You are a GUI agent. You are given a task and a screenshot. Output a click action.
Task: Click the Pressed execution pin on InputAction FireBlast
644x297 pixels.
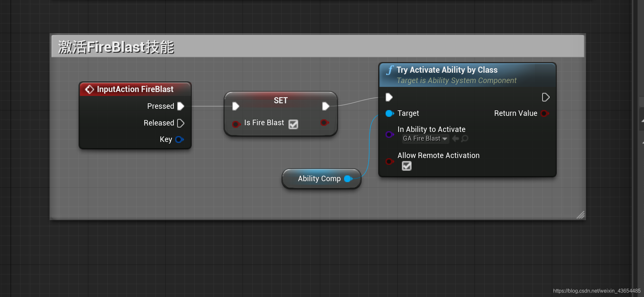coord(181,106)
